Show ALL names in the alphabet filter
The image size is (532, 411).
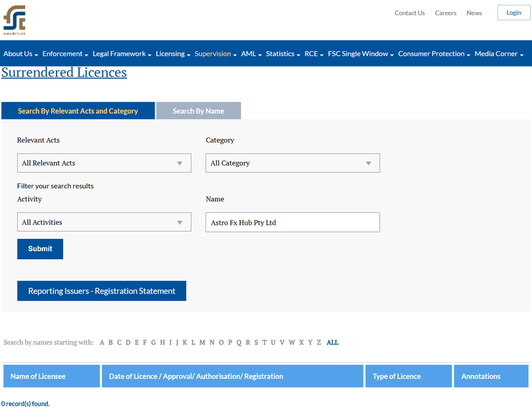(x=332, y=342)
